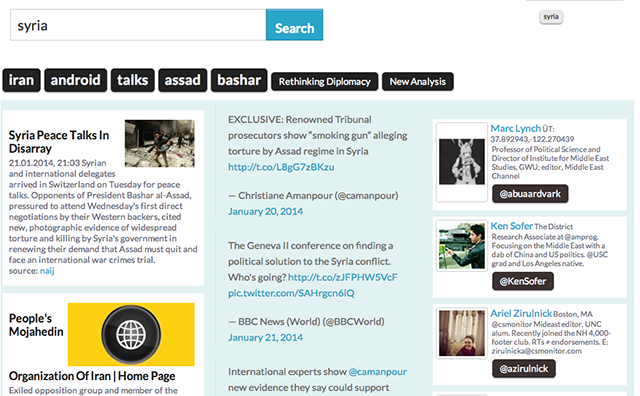Open the yellow globe icon image
Screen dimensions: 640x396
coord(131,334)
